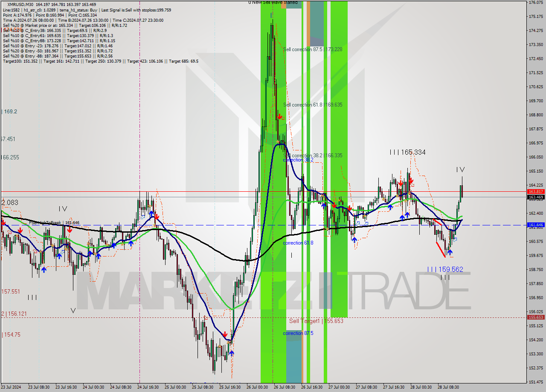Click the 170.625 price scale value
Screen dimensions: 546x392
tap(536, 87)
